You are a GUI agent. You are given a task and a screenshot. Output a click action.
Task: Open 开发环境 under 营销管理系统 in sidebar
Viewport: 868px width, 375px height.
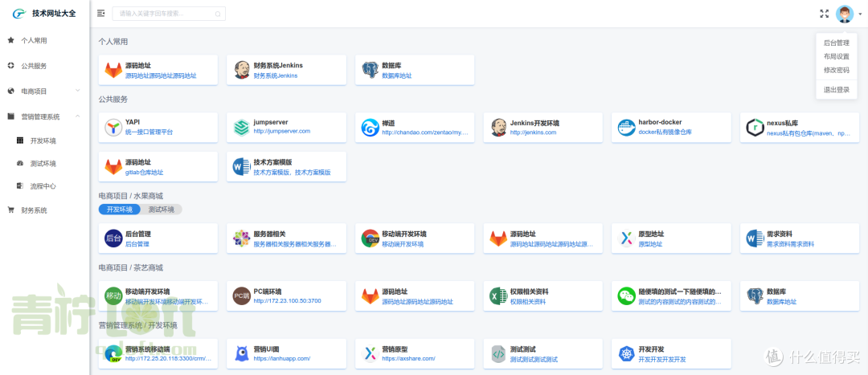pyautogui.click(x=45, y=141)
